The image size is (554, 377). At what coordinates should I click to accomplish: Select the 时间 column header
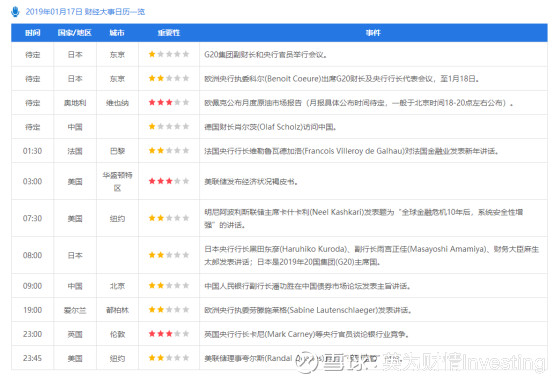pos(33,33)
